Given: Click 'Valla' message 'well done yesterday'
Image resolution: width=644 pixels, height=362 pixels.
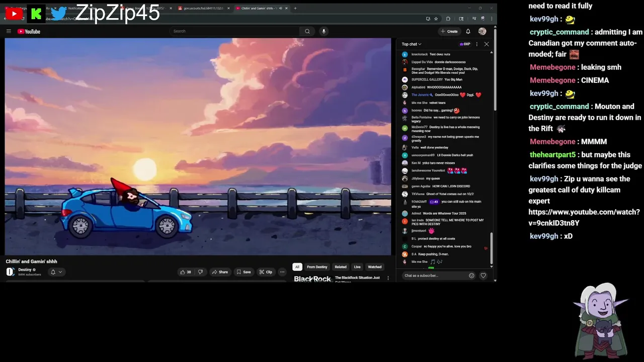Looking at the screenshot, I should (430, 148).
